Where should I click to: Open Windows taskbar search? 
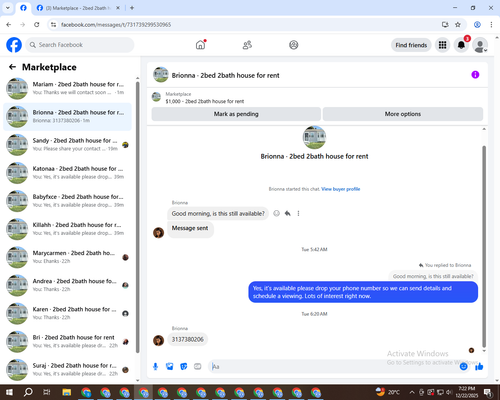point(28,392)
